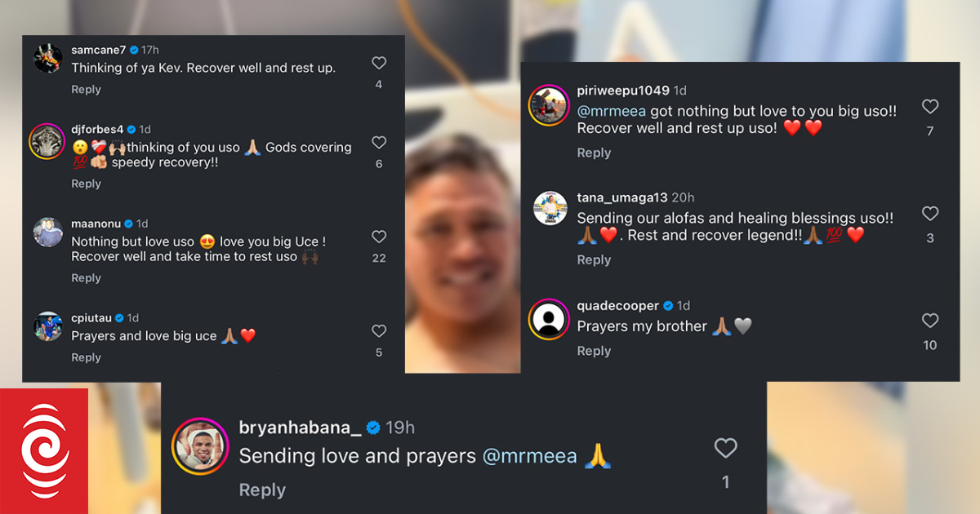This screenshot has width=980, height=514.
Task: Click piriweepu1049's profile picture
Action: [549, 105]
